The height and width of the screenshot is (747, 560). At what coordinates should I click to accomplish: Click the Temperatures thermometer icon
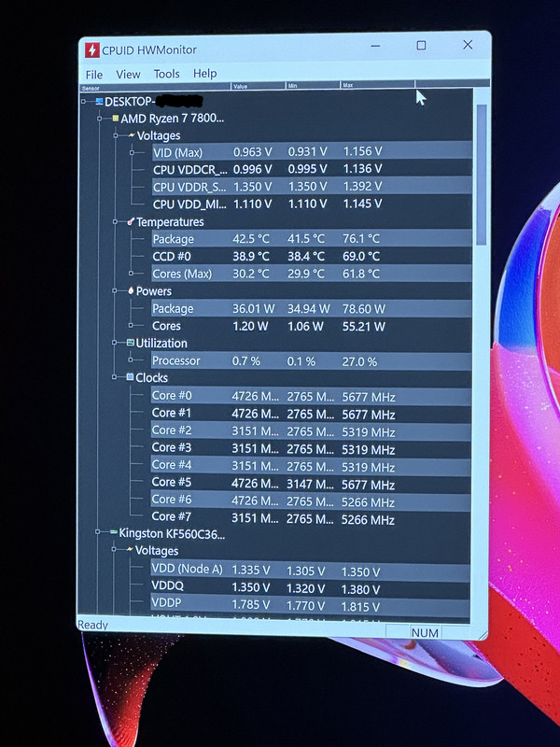pos(131,221)
